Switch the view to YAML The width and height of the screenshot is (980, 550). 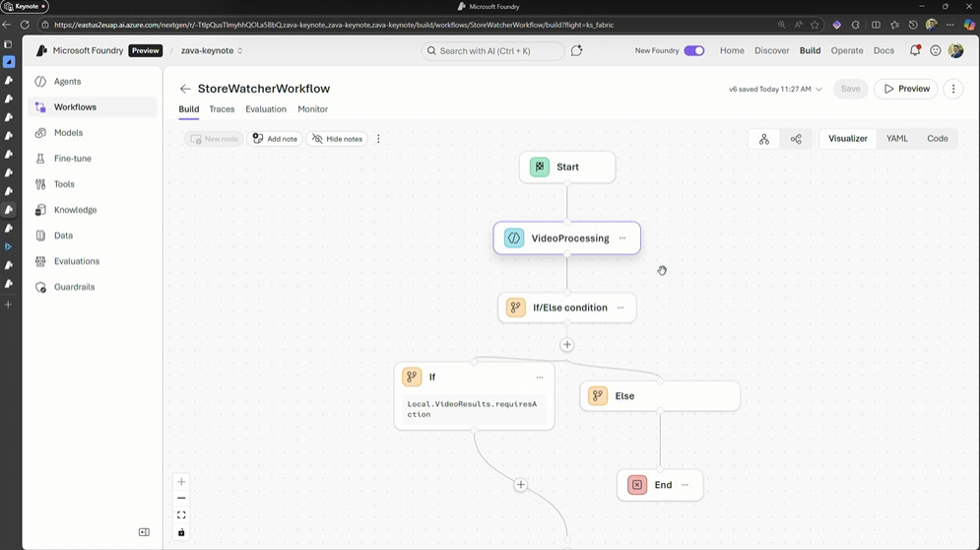[x=897, y=139]
